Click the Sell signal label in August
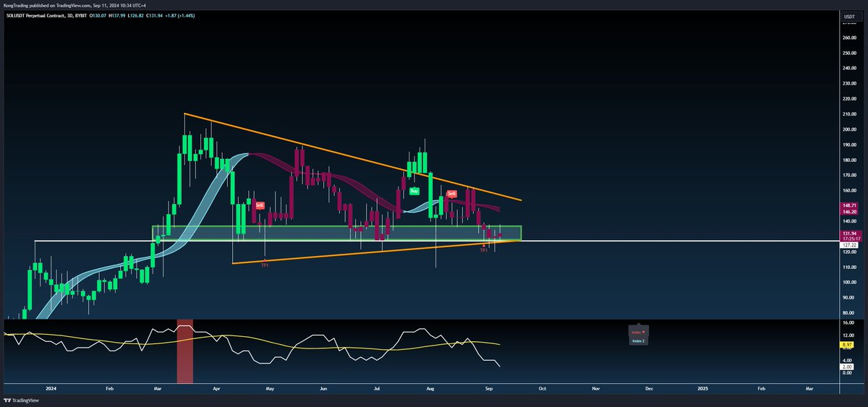Viewport: 868px width, 407px height. [451, 193]
